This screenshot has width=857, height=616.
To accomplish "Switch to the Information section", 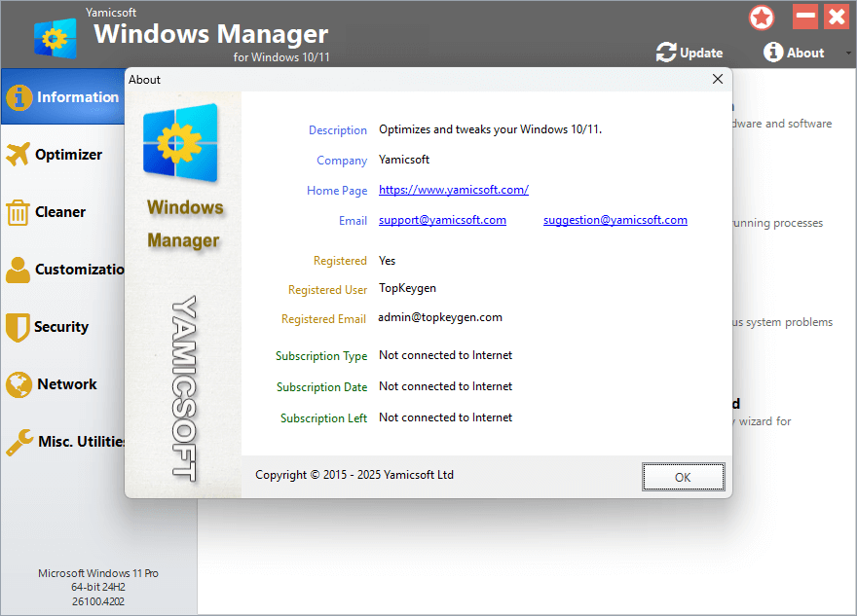I will 62,97.
